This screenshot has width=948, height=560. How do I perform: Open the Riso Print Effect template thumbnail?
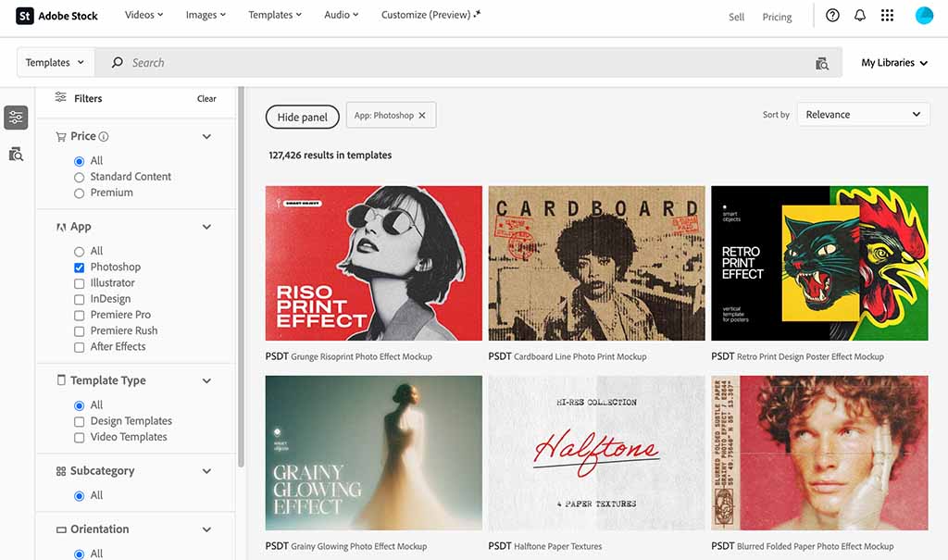point(373,263)
